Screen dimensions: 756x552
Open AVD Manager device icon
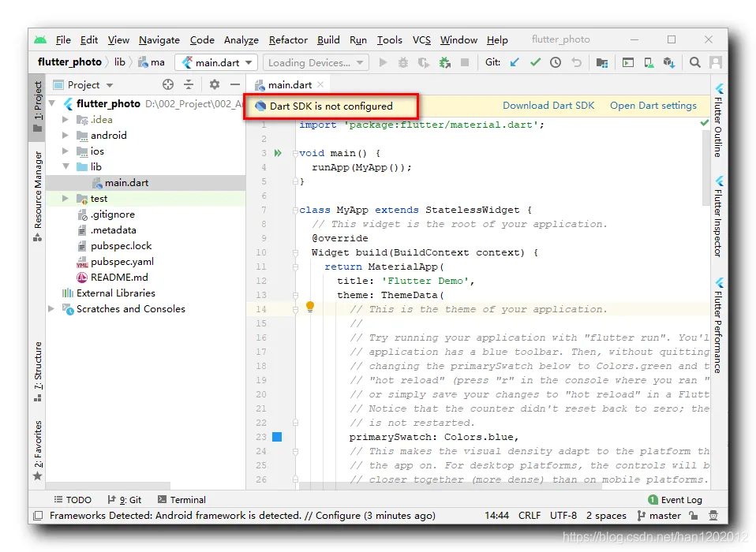[x=649, y=62]
